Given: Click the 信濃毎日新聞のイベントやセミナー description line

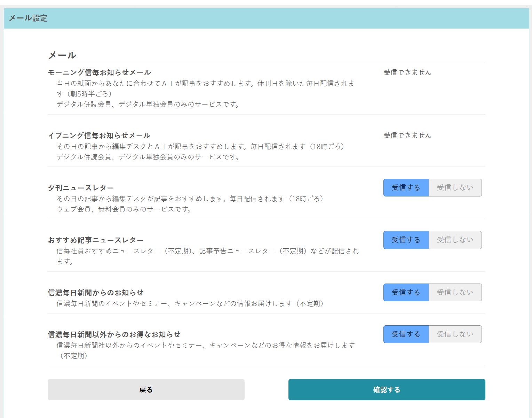Looking at the screenshot, I should 190,303.
